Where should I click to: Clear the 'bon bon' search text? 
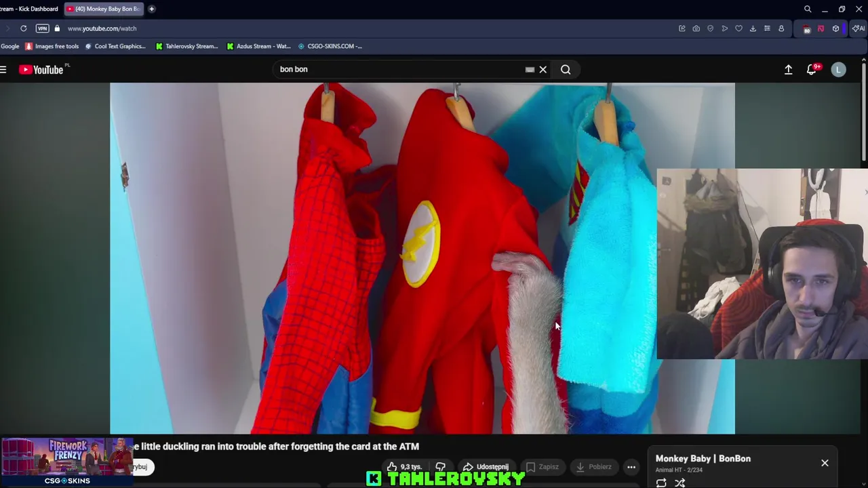tap(543, 69)
